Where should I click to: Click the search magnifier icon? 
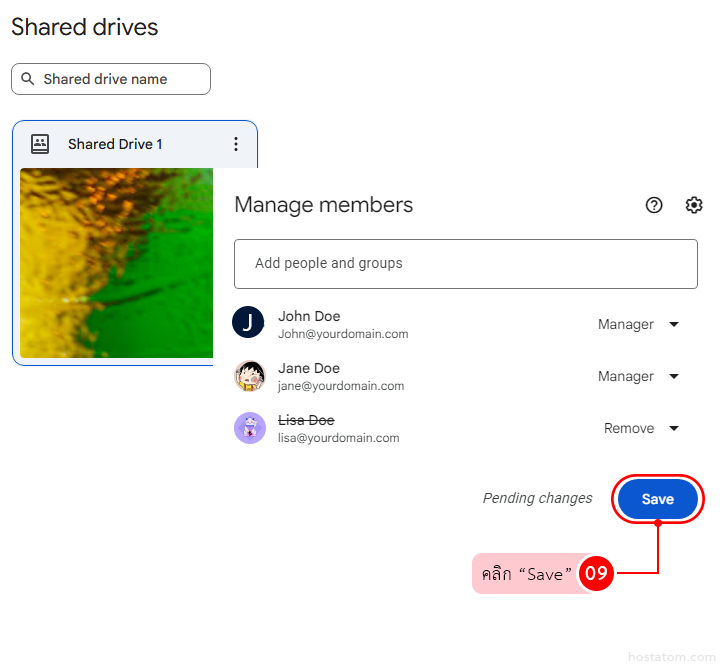tap(28, 79)
